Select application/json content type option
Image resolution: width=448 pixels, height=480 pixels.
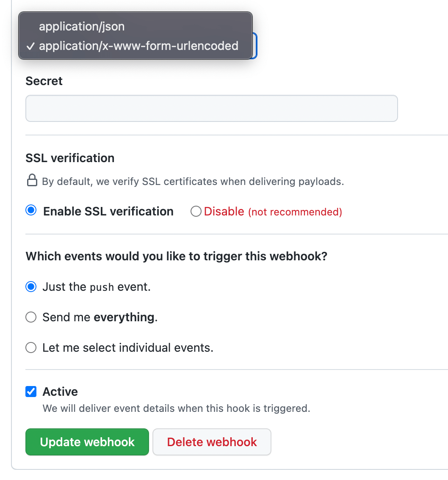[136, 26]
